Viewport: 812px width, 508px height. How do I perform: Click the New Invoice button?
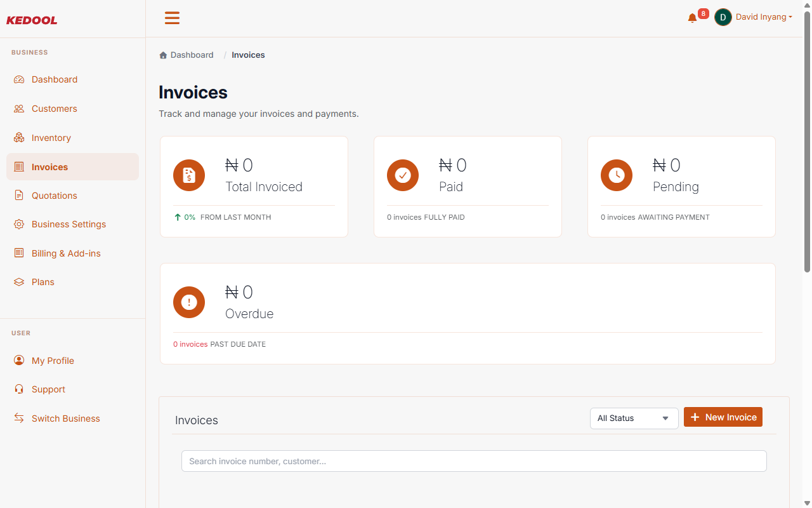click(723, 417)
